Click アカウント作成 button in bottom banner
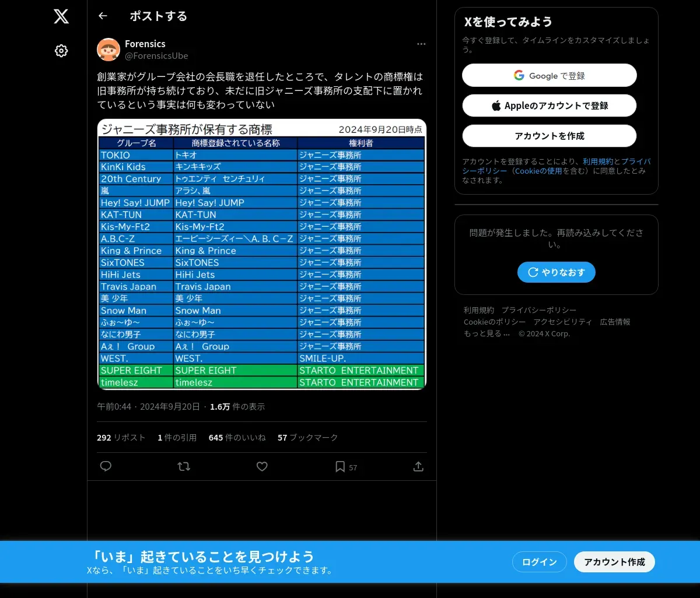The width and height of the screenshot is (700, 598). [615, 562]
